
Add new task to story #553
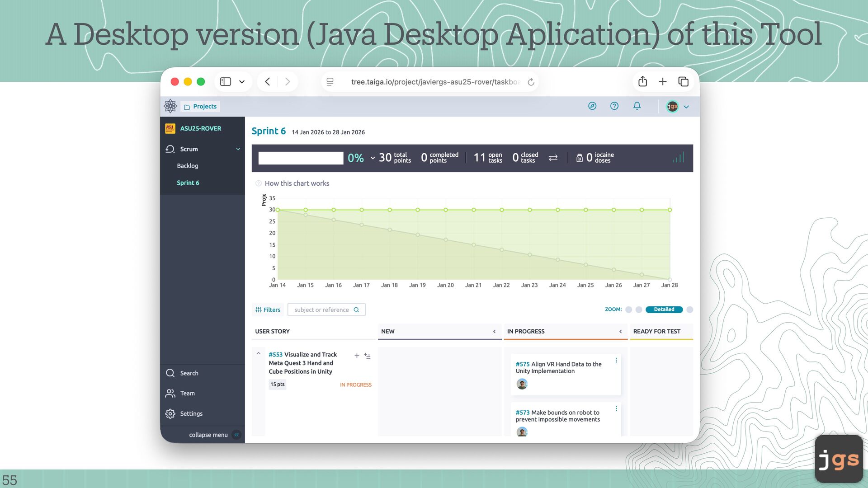[357, 356]
